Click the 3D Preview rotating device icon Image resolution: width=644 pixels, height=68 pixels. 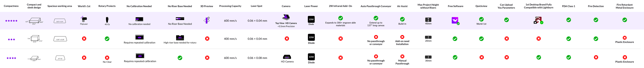[207, 20]
